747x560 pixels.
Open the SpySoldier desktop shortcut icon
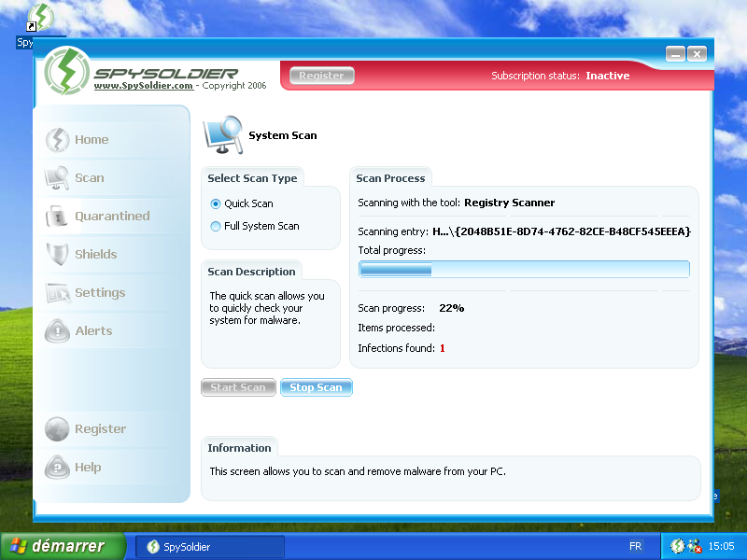click(40, 17)
